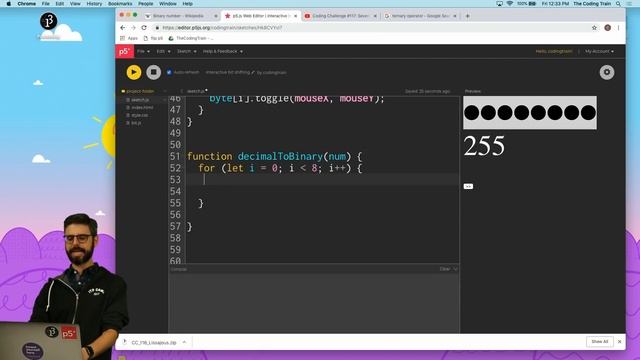Open the codingtrain author link
640x360 pixels.
click(274, 72)
